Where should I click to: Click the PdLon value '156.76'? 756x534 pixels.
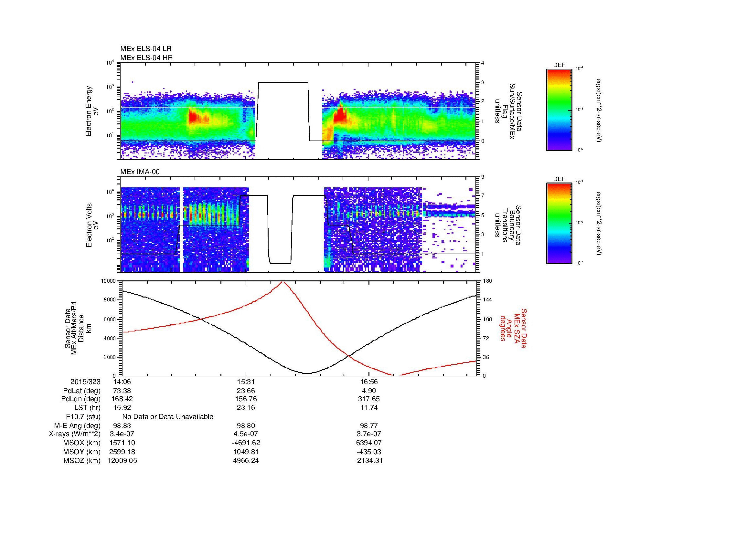246,399
